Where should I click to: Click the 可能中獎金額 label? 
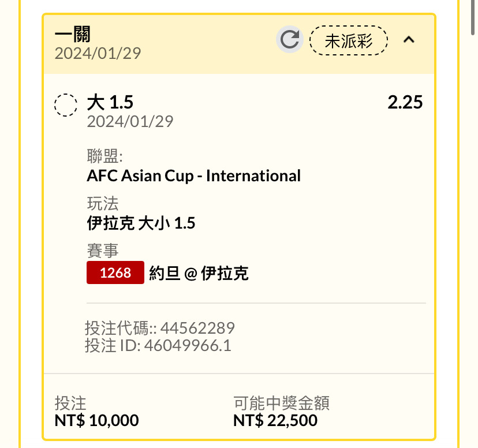281,403
